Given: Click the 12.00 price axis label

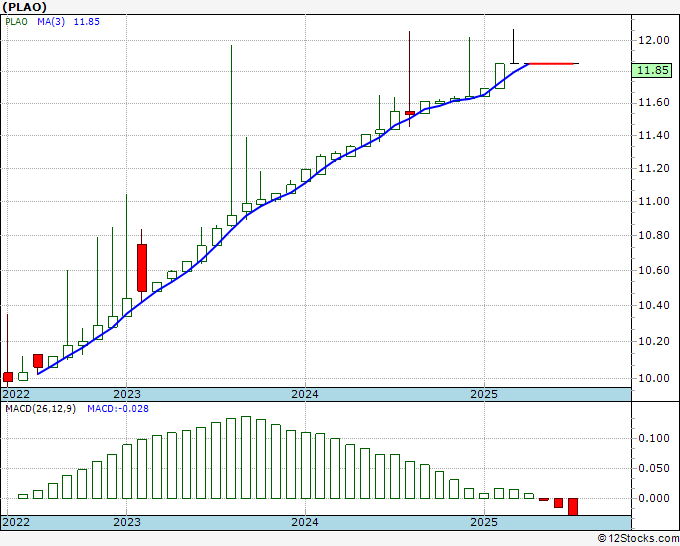Looking at the screenshot, I should (x=654, y=40).
